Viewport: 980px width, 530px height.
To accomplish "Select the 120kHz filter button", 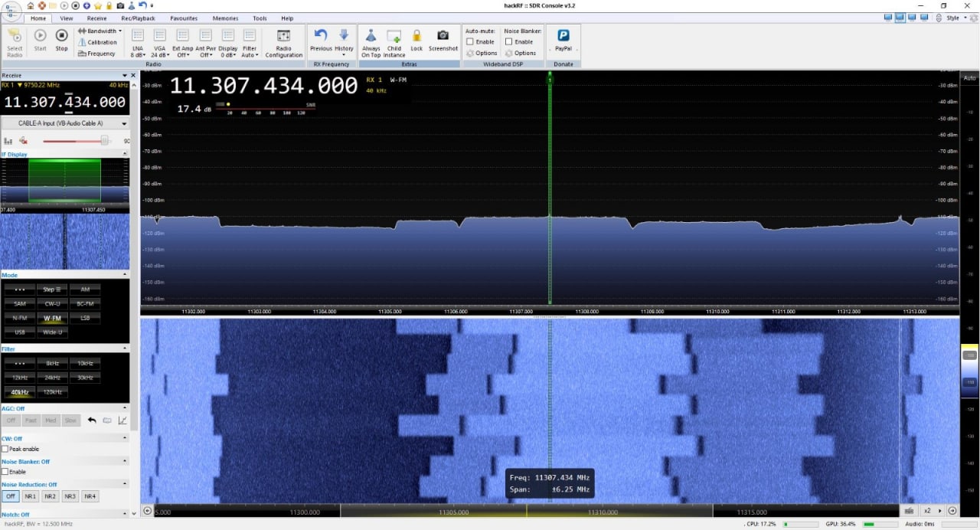I will (53, 392).
